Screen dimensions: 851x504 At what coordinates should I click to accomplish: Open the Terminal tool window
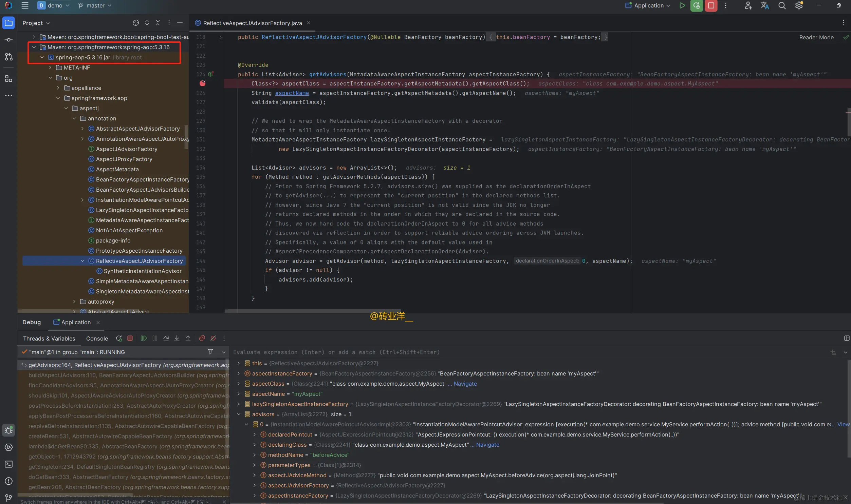[8, 464]
